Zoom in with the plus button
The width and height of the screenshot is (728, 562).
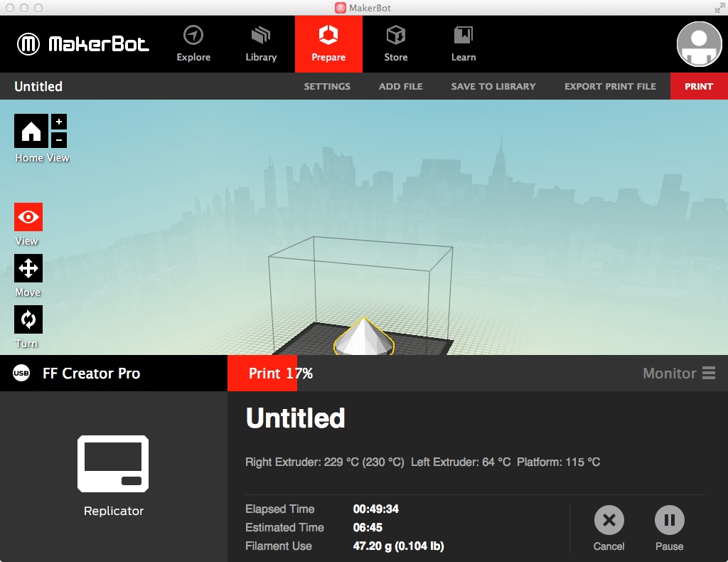click(59, 122)
